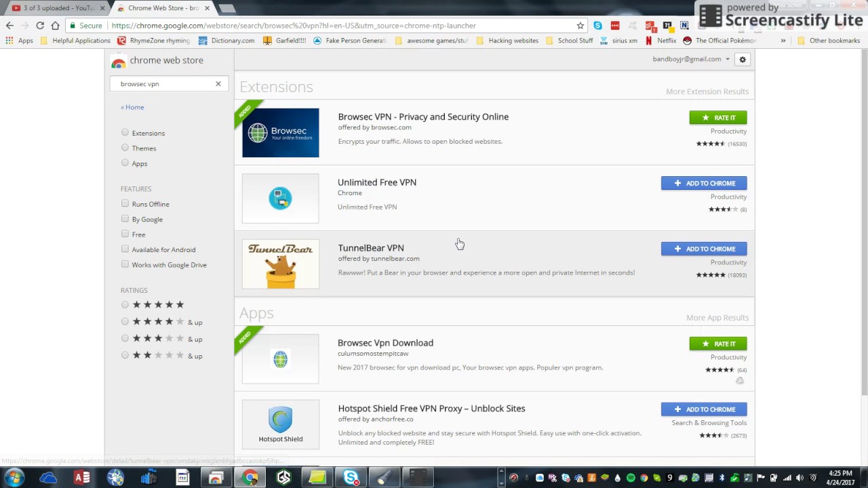Open the School Stuff bookmark folder
This screenshot has width=868, height=488.
569,41
